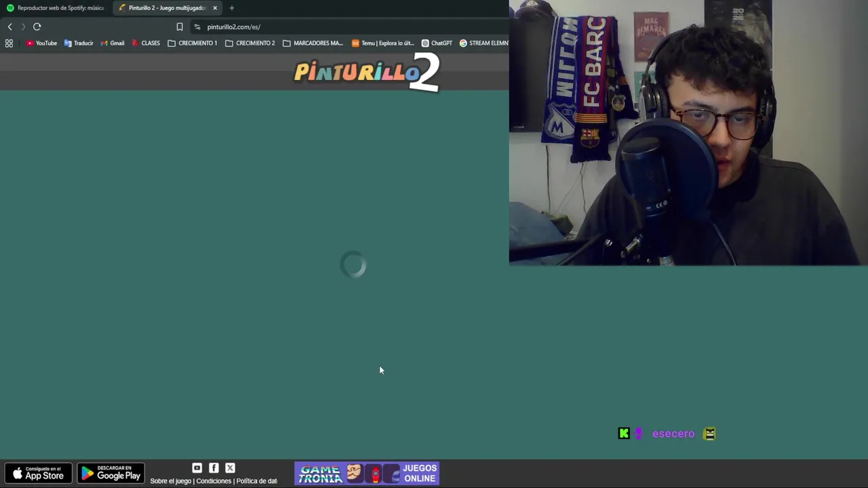Reload the Pinturillo page
The image size is (868, 488).
[x=37, y=26]
